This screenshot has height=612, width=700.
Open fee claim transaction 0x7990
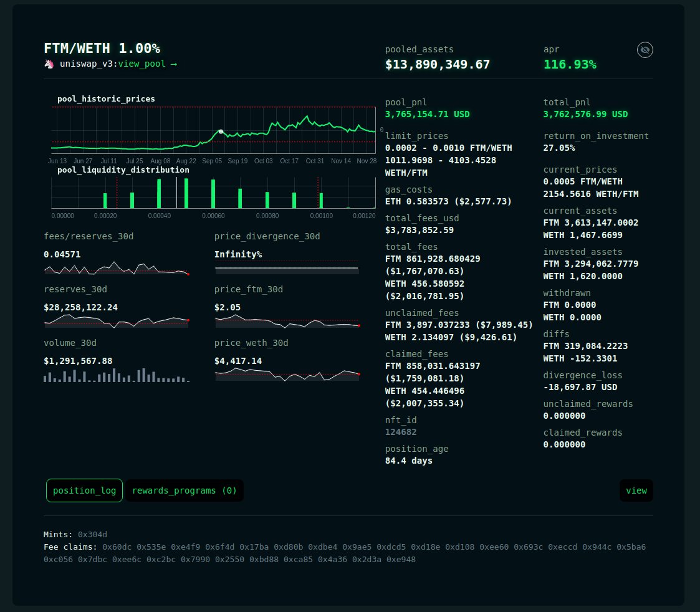[196, 559]
